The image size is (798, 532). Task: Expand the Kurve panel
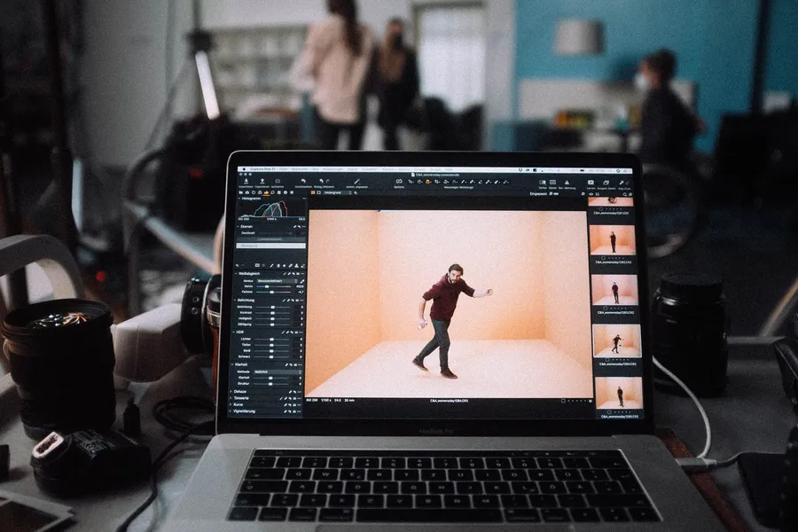click(x=232, y=404)
